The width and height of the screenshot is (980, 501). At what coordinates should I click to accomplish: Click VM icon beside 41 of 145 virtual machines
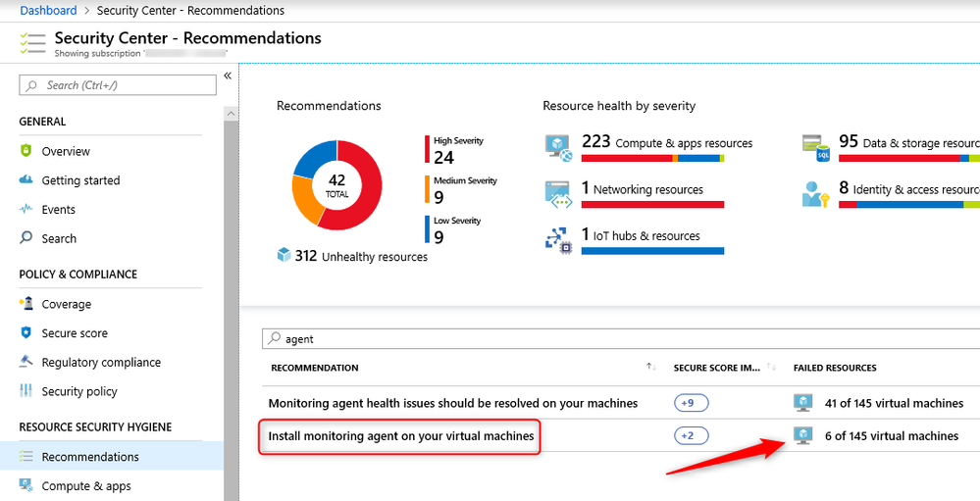click(802, 403)
